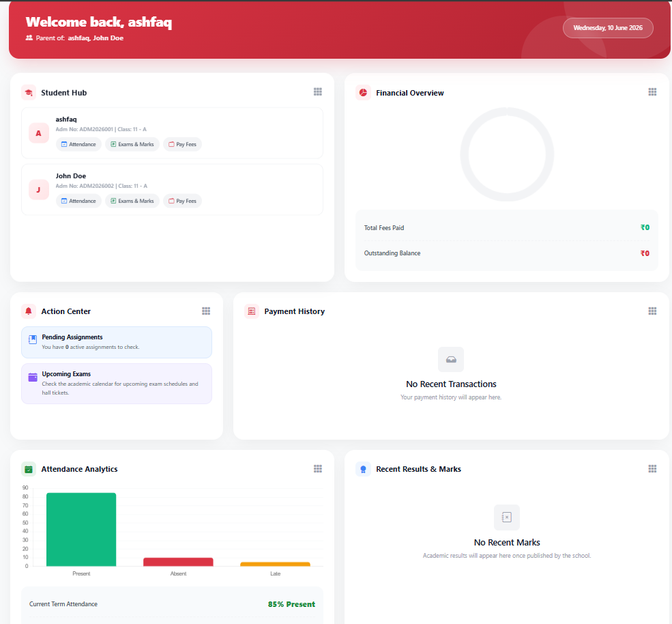
Task: Open Attendance for John Doe
Action: click(78, 201)
